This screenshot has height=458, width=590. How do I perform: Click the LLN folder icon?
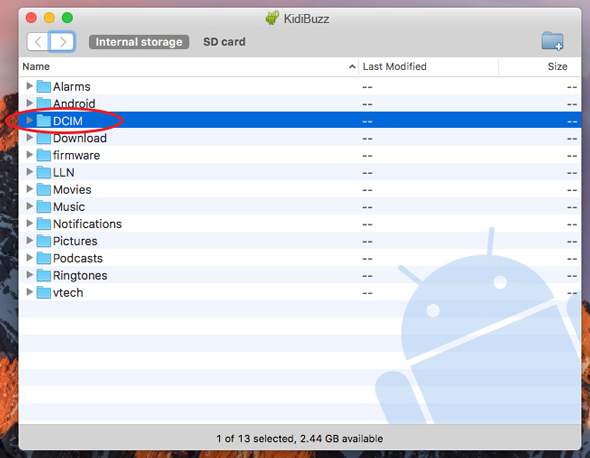point(44,172)
